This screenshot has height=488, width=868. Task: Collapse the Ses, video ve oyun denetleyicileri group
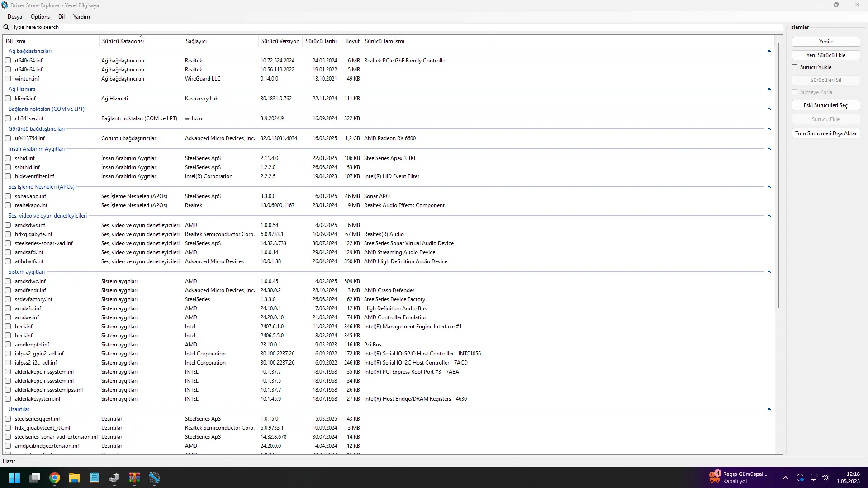point(769,216)
